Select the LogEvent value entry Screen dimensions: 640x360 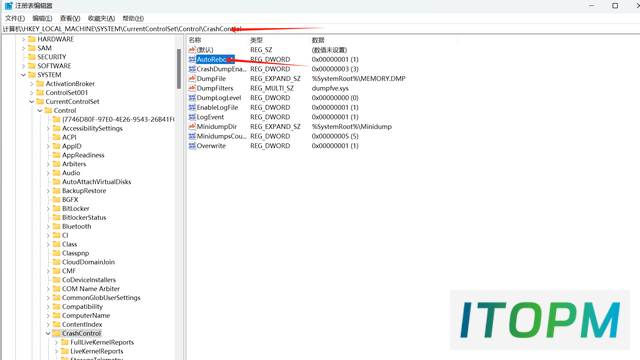[210, 117]
